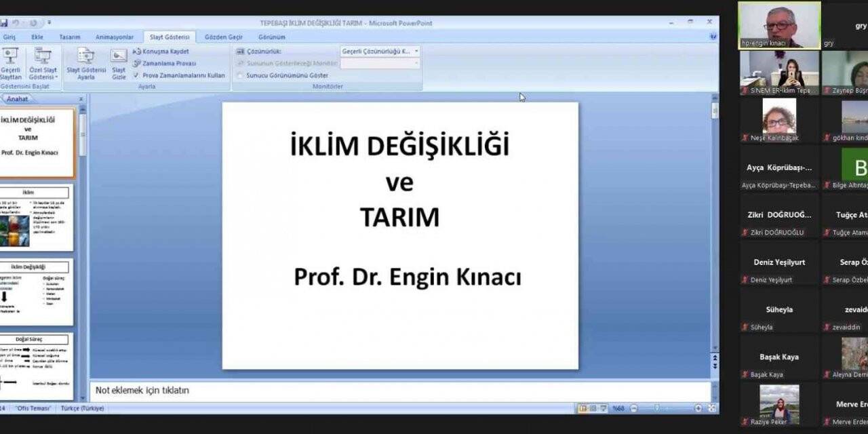The width and height of the screenshot is (868, 434).
Task: Switch to Slide Sorter view in status bar
Action: click(591, 408)
